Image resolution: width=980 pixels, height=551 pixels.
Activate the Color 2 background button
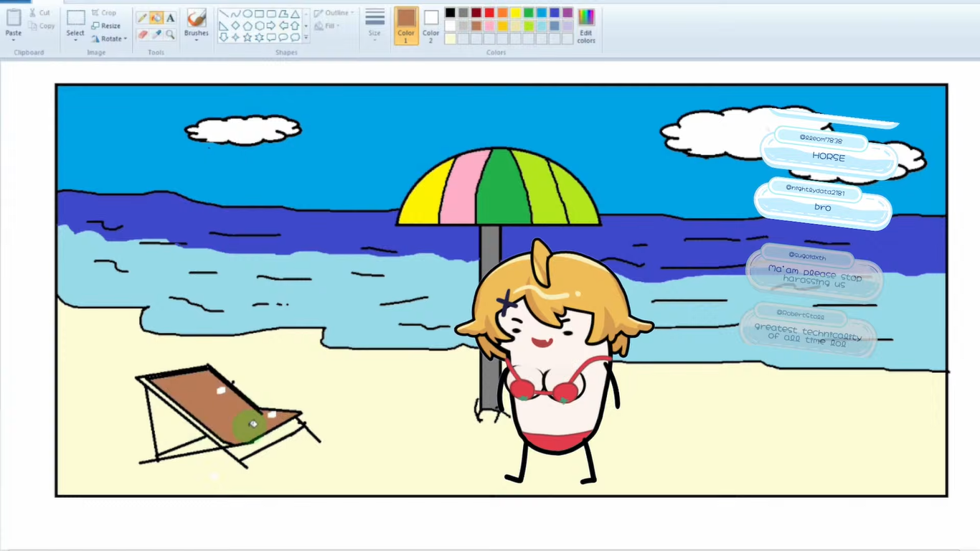point(430,25)
